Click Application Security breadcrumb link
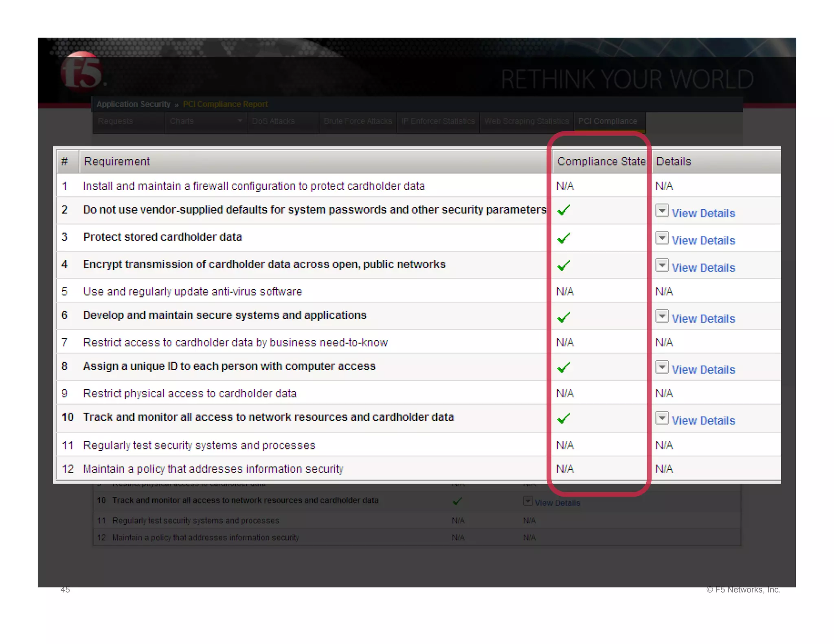This screenshot has height=644, width=834. click(133, 104)
